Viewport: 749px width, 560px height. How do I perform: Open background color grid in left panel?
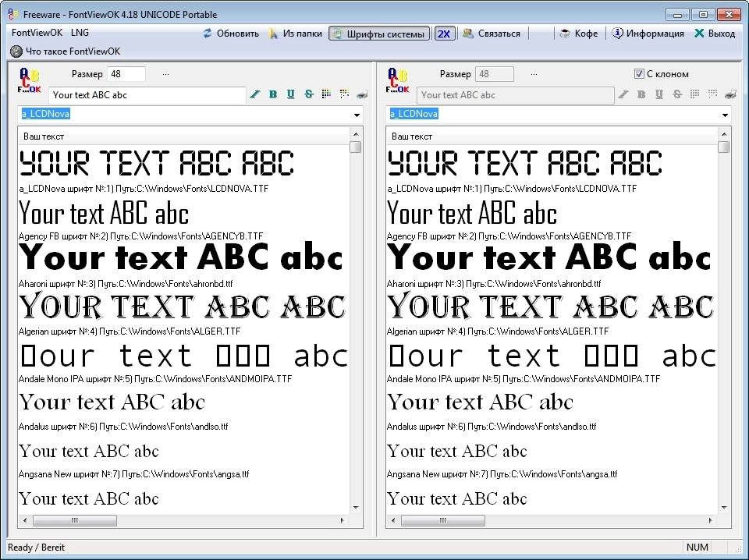pyautogui.click(x=344, y=94)
